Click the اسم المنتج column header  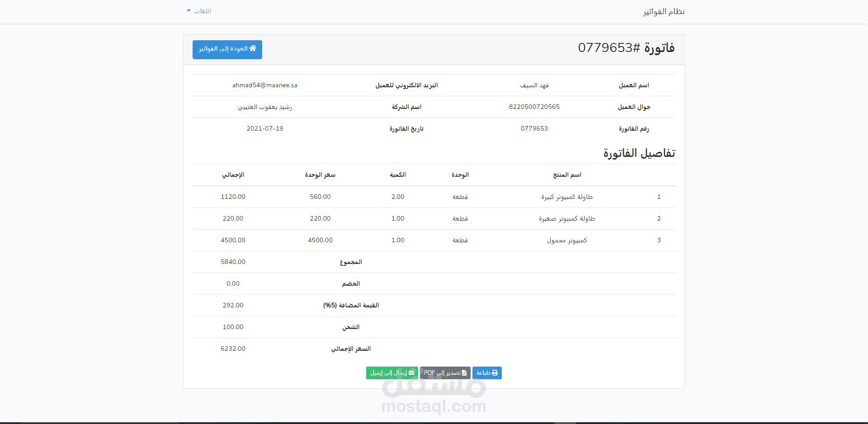(567, 175)
